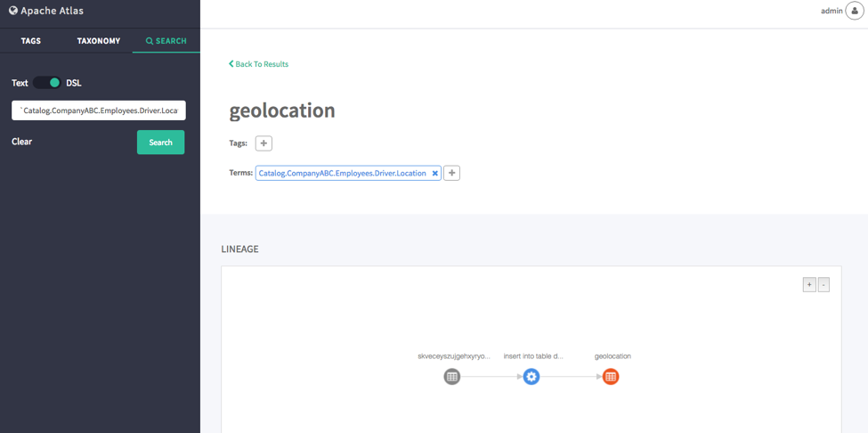Clear the search query
868x433 pixels.
(x=22, y=142)
